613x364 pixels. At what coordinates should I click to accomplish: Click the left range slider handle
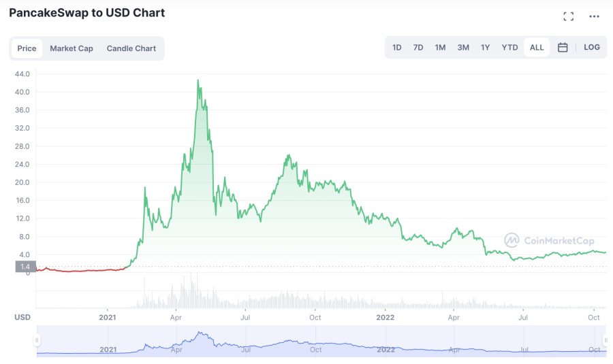tap(37, 340)
